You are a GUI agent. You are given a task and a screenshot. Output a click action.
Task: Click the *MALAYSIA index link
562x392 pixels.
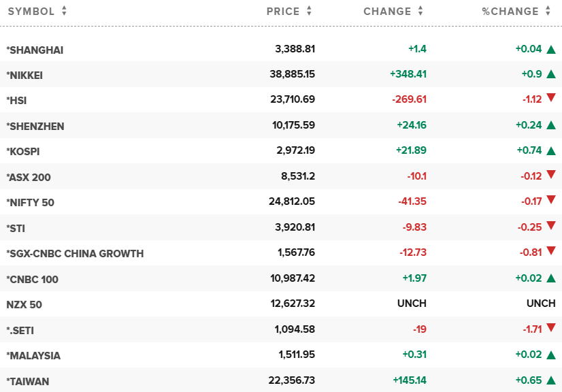[33, 355]
